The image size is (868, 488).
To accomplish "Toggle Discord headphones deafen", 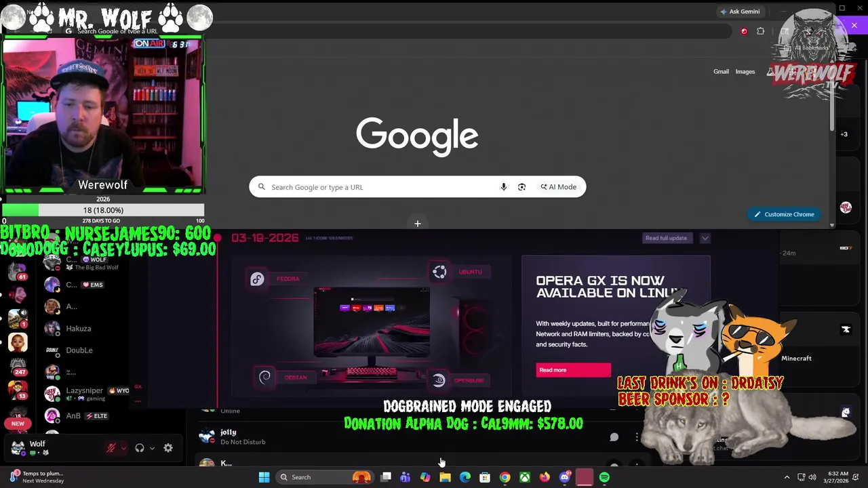I will (139, 448).
